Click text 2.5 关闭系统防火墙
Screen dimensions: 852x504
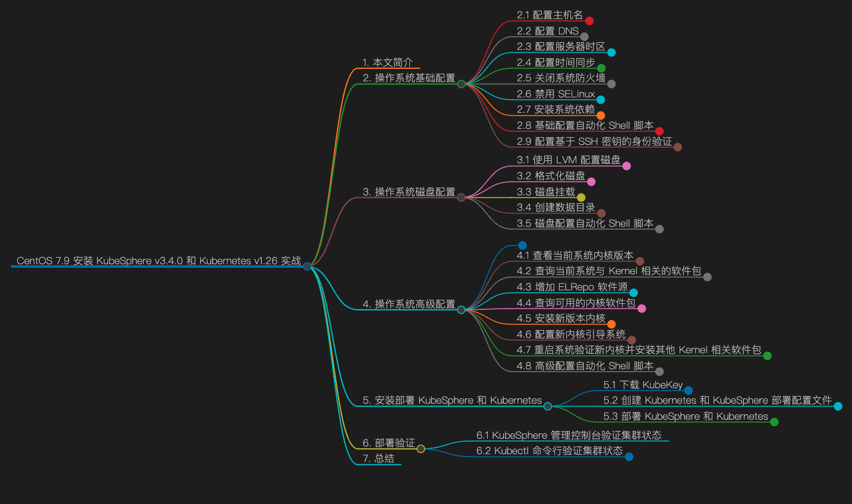[x=561, y=78]
